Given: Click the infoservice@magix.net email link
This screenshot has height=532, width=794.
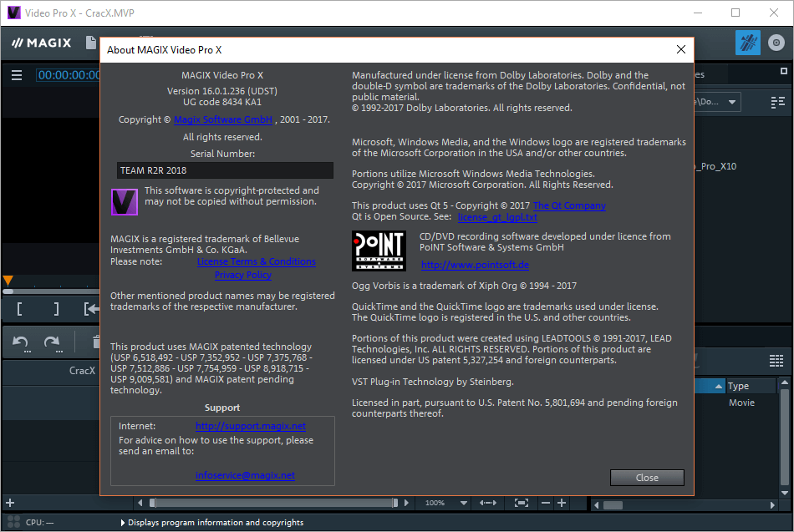Looking at the screenshot, I should (245, 475).
